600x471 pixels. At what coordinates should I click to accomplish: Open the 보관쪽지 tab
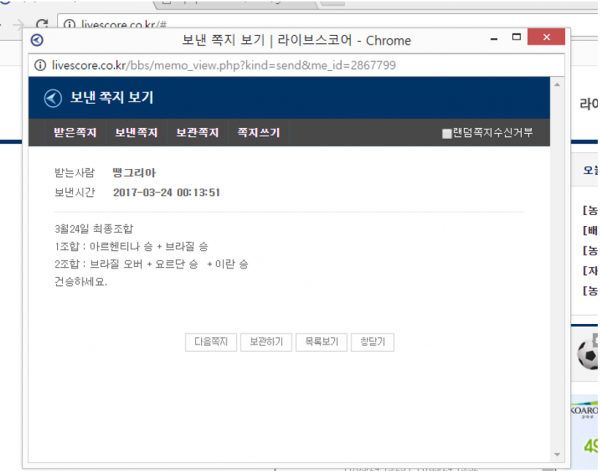pyautogui.click(x=197, y=133)
